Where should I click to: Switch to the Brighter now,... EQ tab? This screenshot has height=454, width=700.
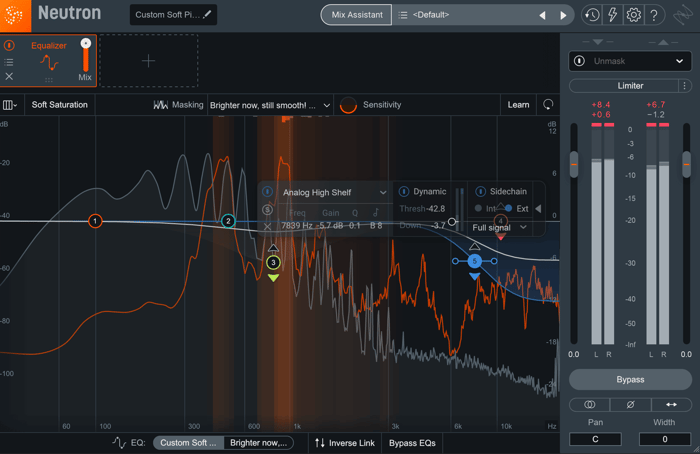pyautogui.click(x=258, y=443)
